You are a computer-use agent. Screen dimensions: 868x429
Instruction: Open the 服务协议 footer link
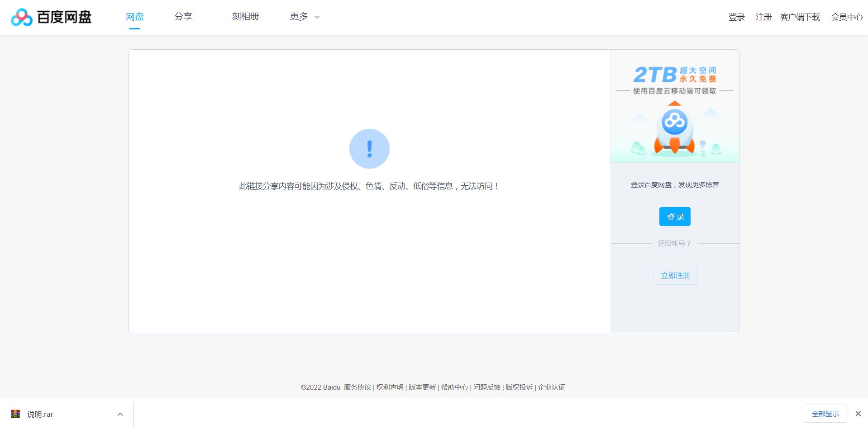(x=357, y=387)
